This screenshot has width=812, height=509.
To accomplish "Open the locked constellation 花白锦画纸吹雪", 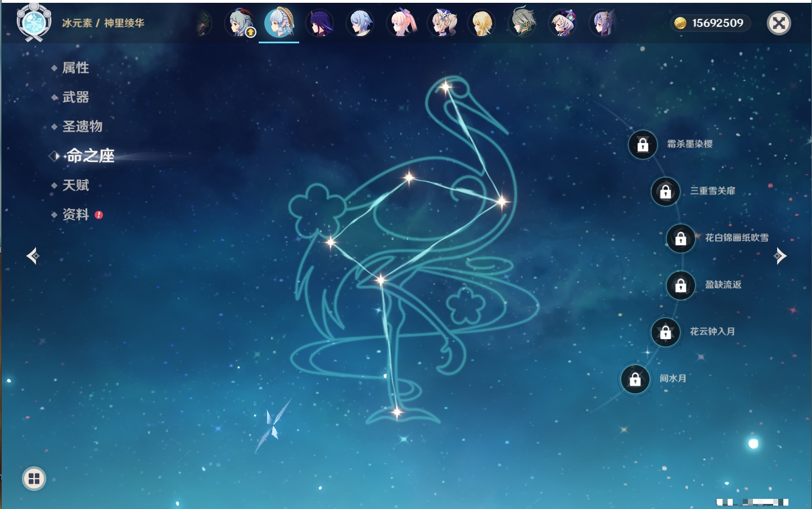I will (x=680, y=238).
